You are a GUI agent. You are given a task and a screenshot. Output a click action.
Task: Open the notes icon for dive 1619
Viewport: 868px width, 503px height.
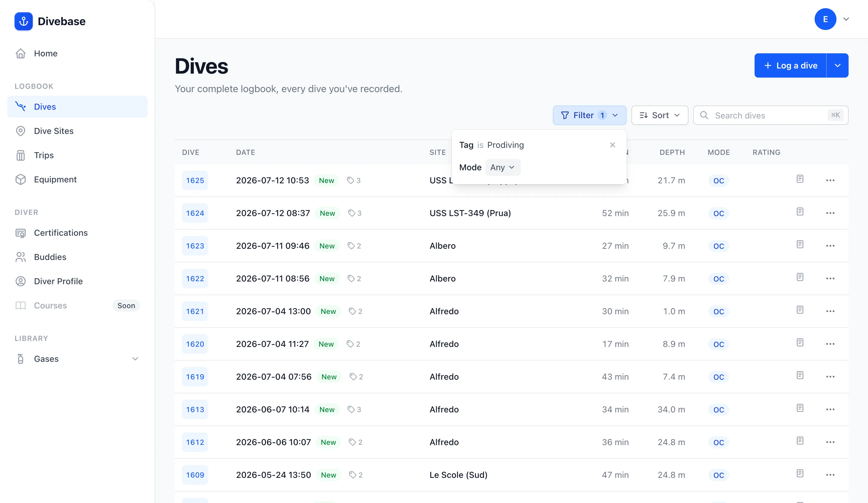pyautogui.click(x=800, y=375)
